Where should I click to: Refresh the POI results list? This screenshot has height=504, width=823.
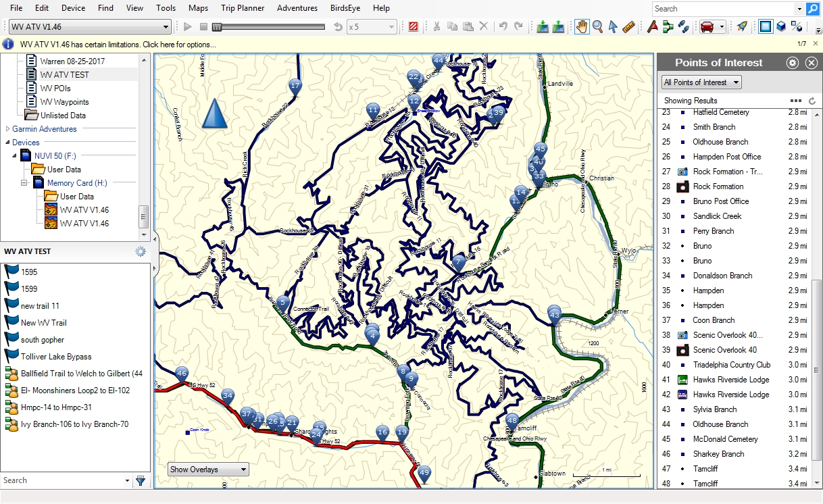(x=811, y=100)
